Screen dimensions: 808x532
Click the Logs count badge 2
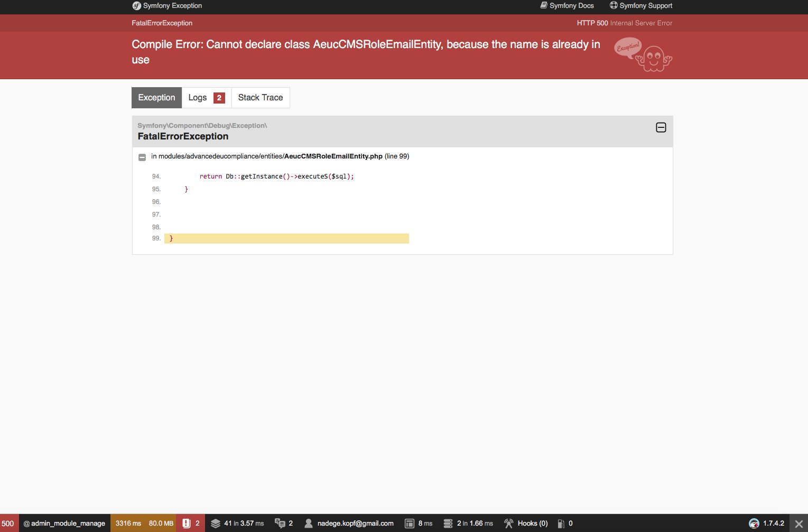pyautogui.click(x=219, y=98)
